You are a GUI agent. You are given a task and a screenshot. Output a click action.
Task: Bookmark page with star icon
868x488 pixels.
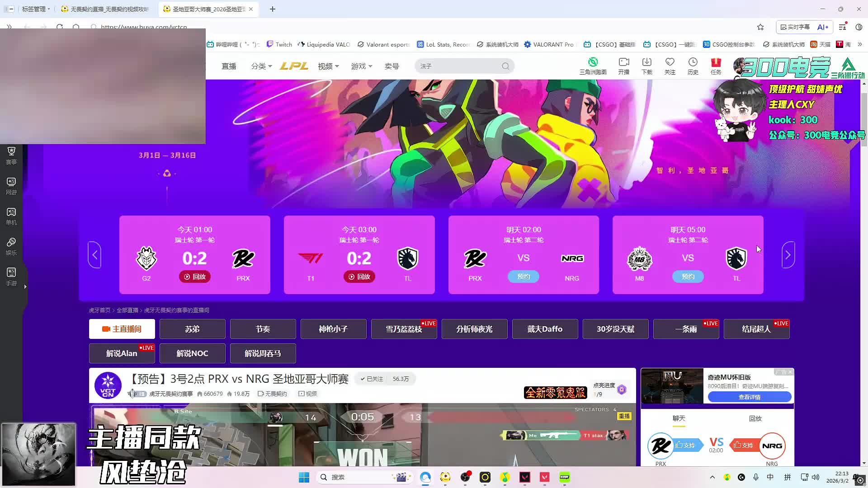(760, 27)
